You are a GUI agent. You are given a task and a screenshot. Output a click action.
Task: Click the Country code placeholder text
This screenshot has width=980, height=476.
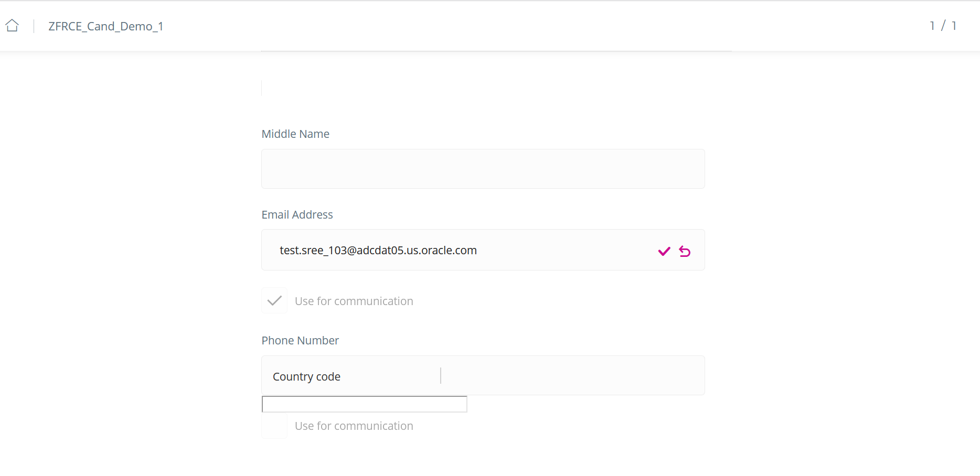[306, 377]
